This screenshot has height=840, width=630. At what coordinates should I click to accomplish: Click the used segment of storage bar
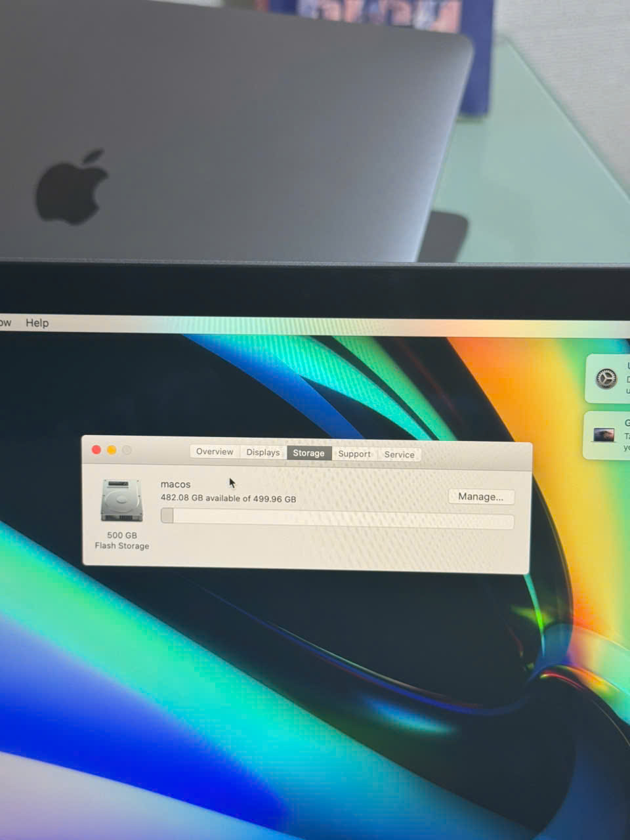167,516
